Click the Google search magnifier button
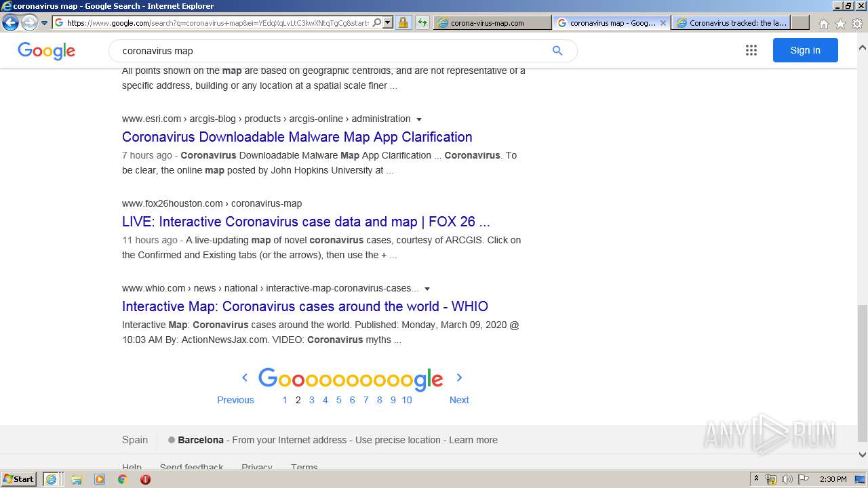The height and width of the screenshot is (488, 868). click(557, 51)
